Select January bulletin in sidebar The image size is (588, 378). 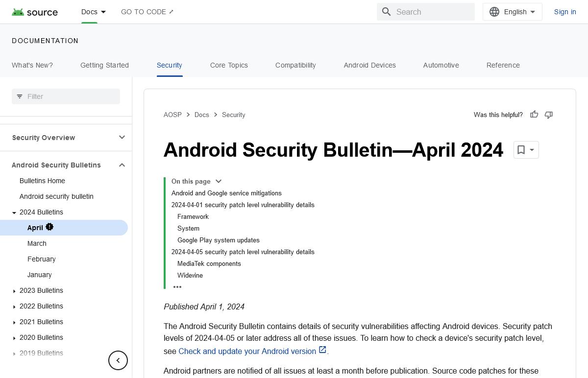click(40, 275)
